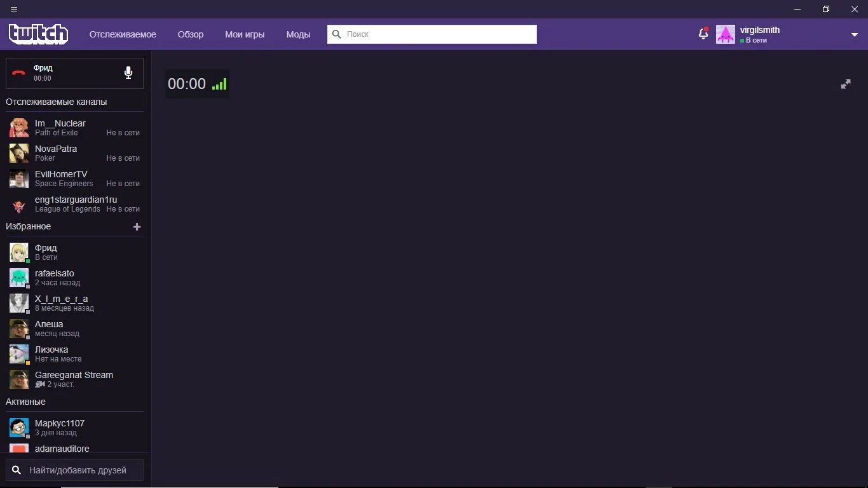The width and height of the screenshot is (868, 488).
Task: Add a favorite with the plus icon
Action: tap(137, 227)
